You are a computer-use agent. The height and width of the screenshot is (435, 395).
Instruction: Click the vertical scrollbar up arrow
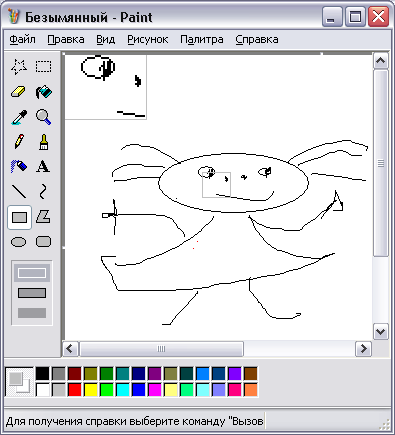pyautogui.click(x=380, y=61)
